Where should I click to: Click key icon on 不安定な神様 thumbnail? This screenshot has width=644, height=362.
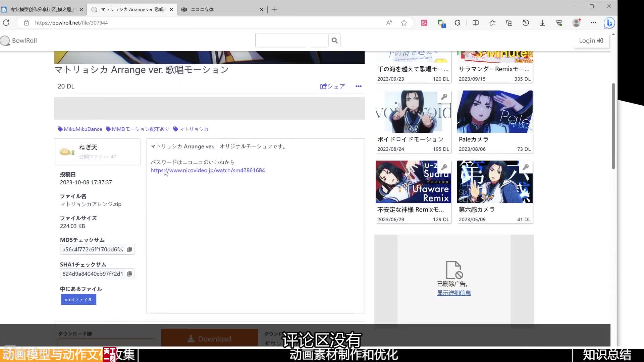(x=444, y=167)
